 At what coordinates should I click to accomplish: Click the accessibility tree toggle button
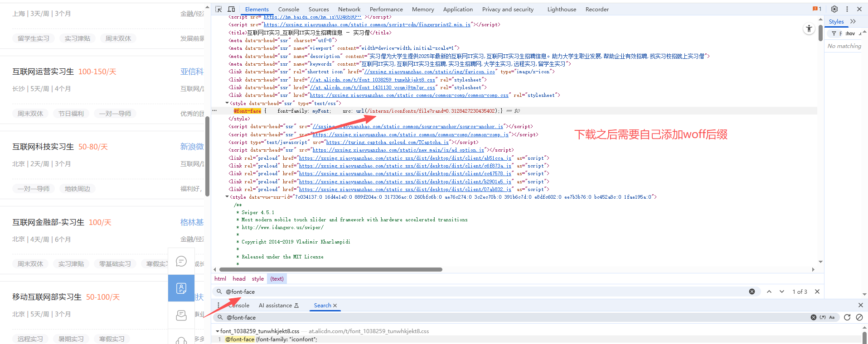[809, 29]
